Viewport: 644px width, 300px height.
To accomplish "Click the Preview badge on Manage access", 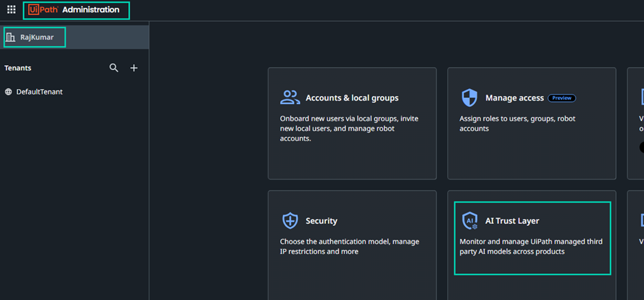I will (x=562, y=98).
